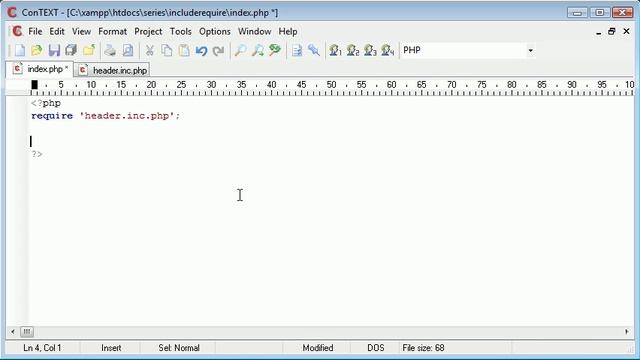
Task: Open the Replace text icon
Action: [275, 51]
